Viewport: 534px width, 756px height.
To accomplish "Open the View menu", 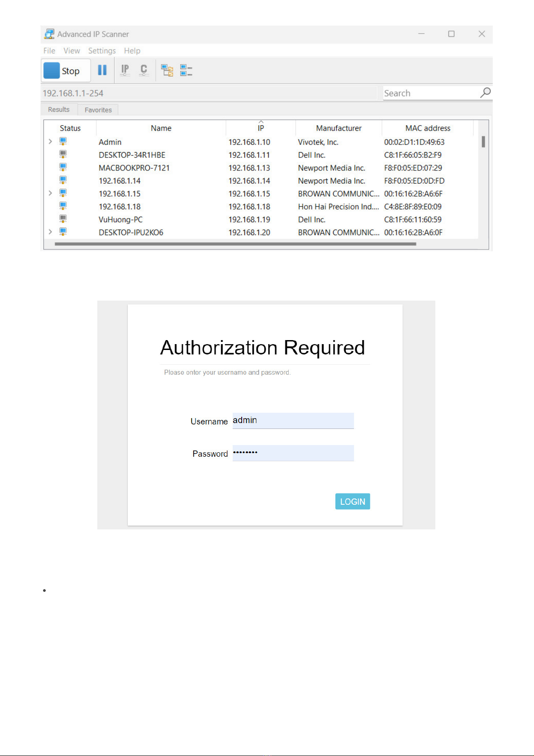I will [x=72, y=51].
